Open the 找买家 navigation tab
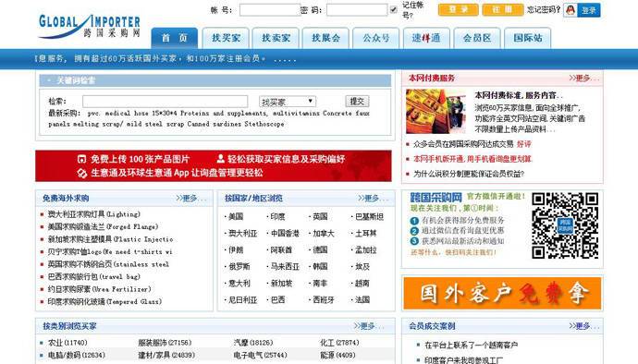The image size is (638, 364). click(x=226, y=38)
